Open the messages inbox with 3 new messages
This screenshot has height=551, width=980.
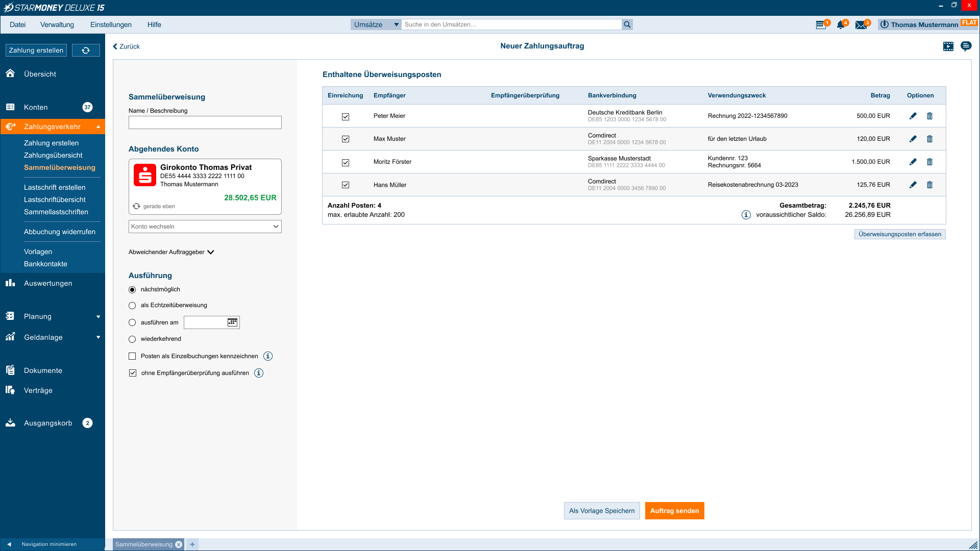coord(862,24)
